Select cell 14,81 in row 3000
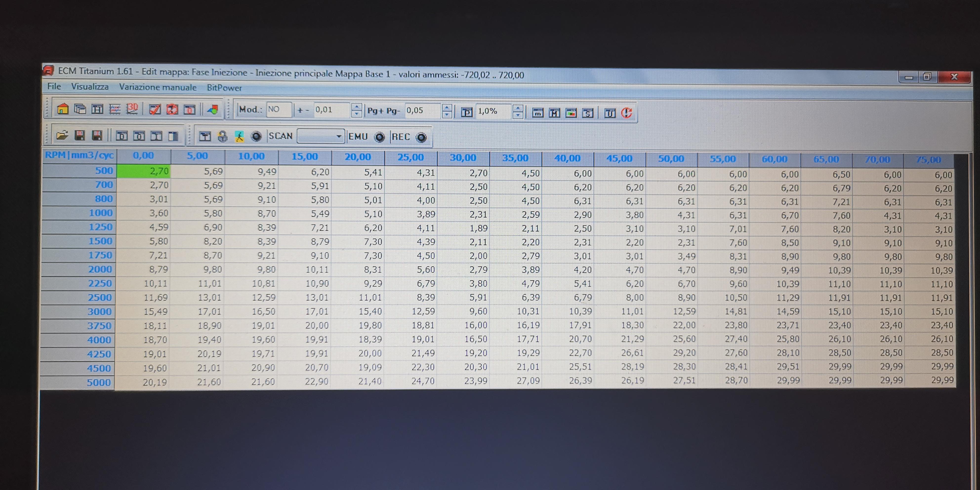Screen dimensions: 980x490 click(723, 312)
